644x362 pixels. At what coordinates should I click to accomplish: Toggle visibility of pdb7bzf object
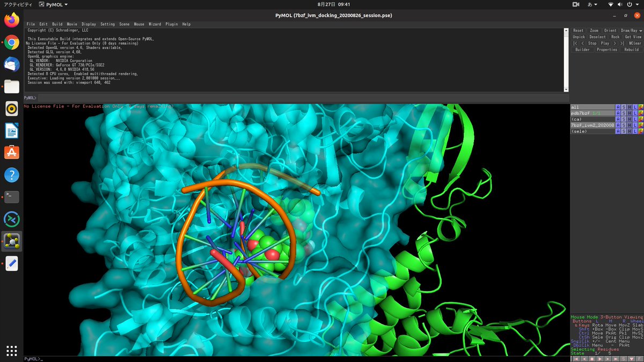[x=592, y=113]
